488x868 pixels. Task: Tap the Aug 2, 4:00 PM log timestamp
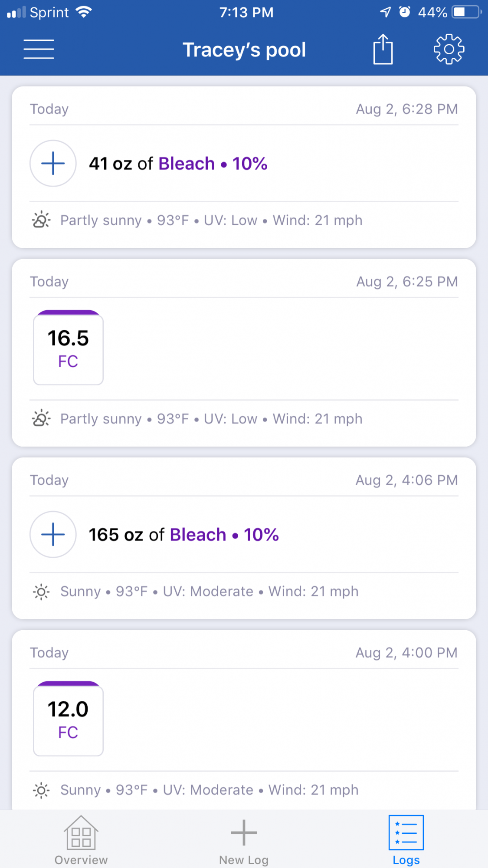click(407, 653)
